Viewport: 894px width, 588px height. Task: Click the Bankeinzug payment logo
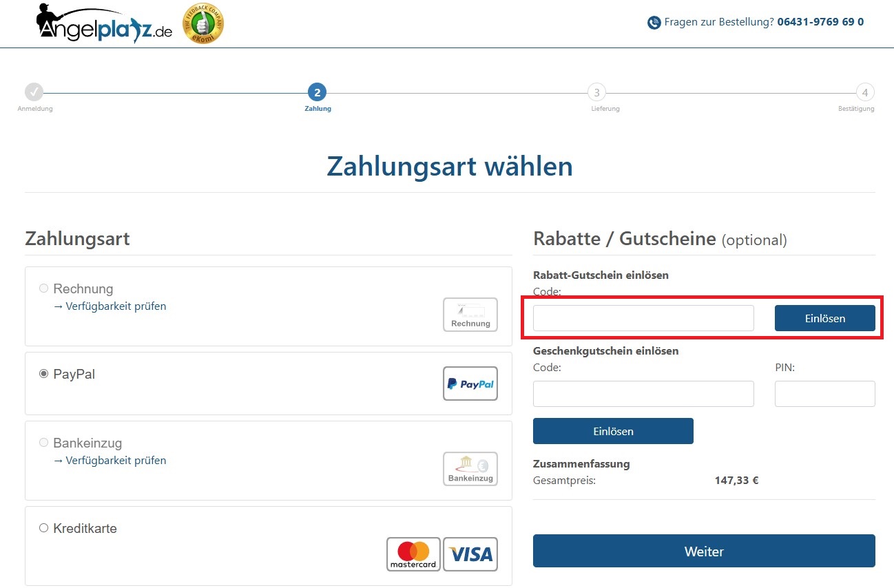click(x=470, y=469)
